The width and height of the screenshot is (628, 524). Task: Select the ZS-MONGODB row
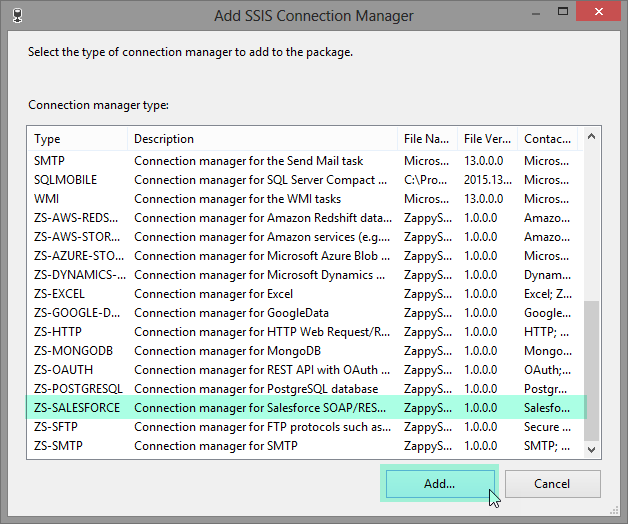click(306, 351)
